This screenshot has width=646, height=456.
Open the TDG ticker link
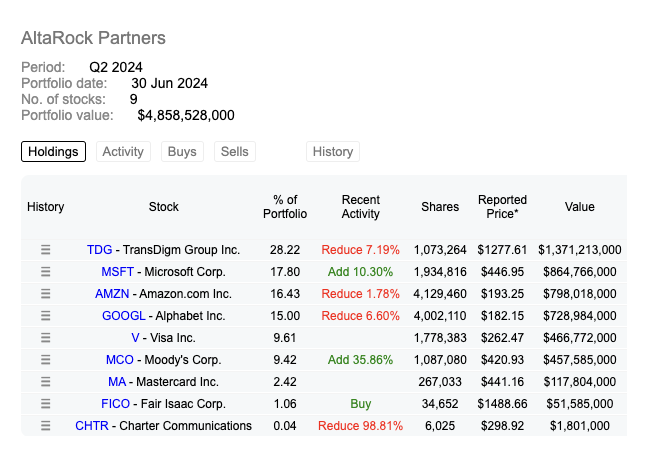pos(99,250)
